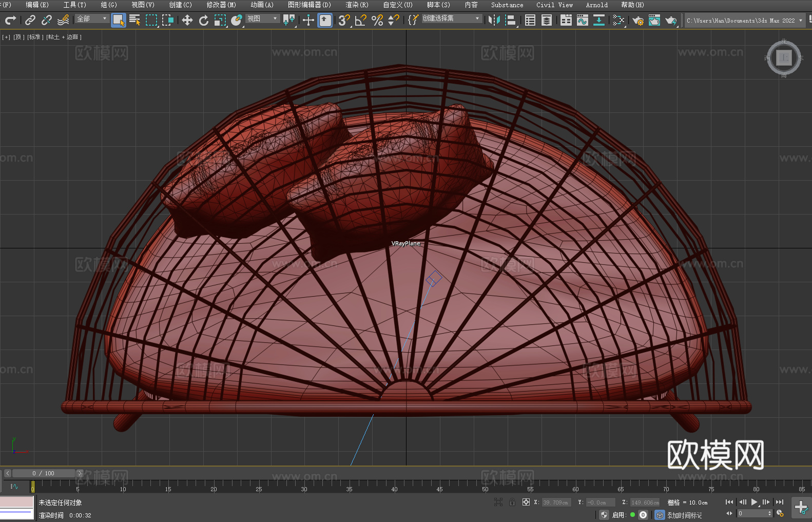Show the Ribbon toggle icon

point(566,20)
